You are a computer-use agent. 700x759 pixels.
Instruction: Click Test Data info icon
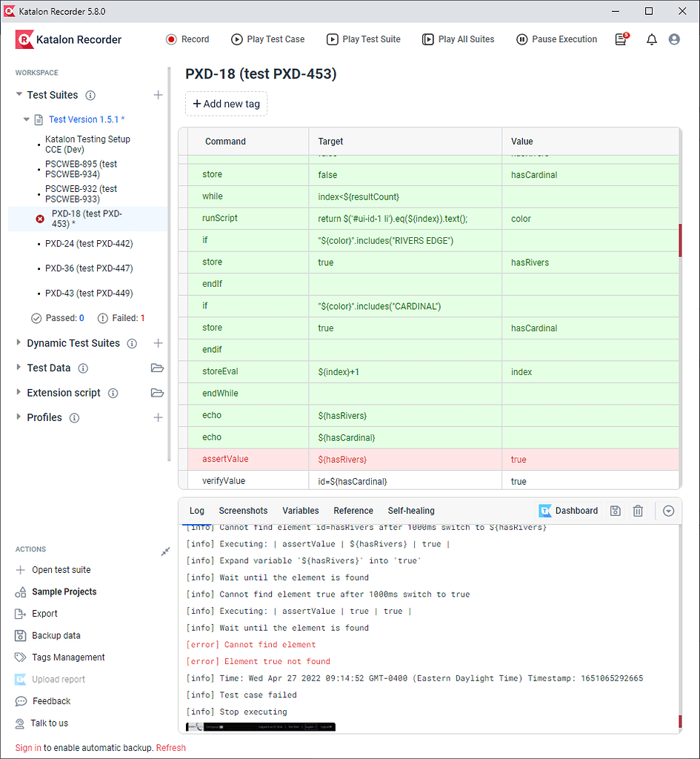click(83, 368)
